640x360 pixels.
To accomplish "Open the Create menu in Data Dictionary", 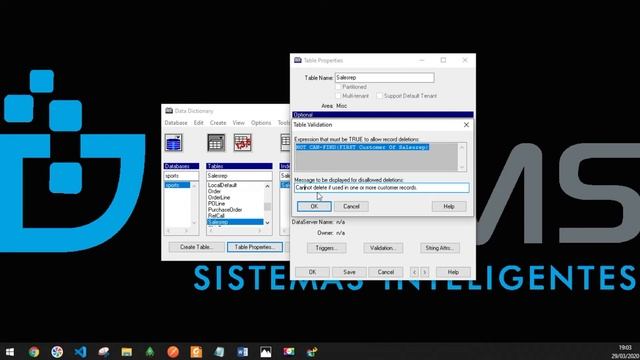I will 218,123.
